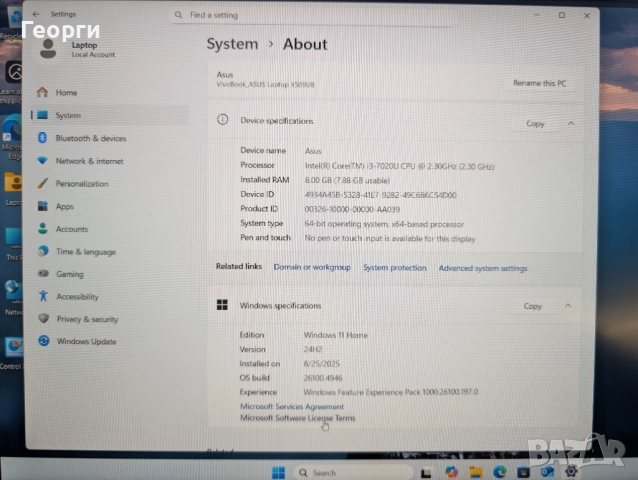Image resolution: width=638 pixels, height=480 pixels.
Task: Click the Microsoft Edge desktop shortcut
Action: 12,137
